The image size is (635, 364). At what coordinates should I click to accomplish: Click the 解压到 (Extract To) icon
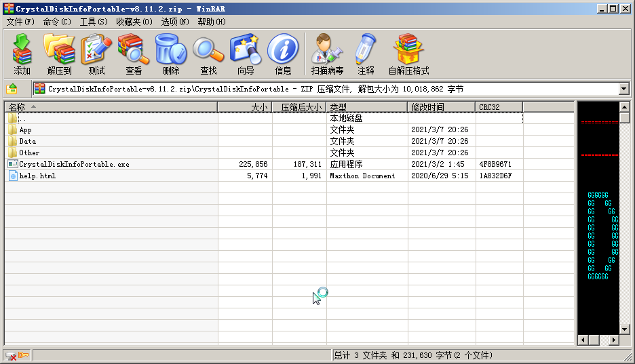(x=59, y=54)
